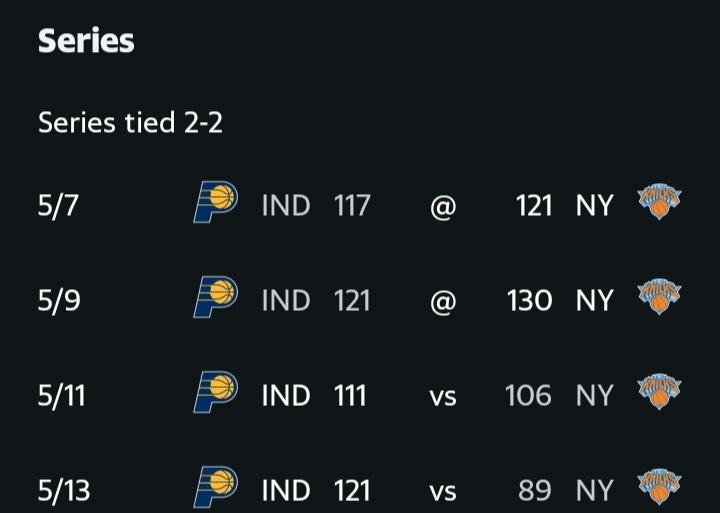Open the 5/7 game date
This screenshot has height=513, width=720.
[x=58, y=205]
